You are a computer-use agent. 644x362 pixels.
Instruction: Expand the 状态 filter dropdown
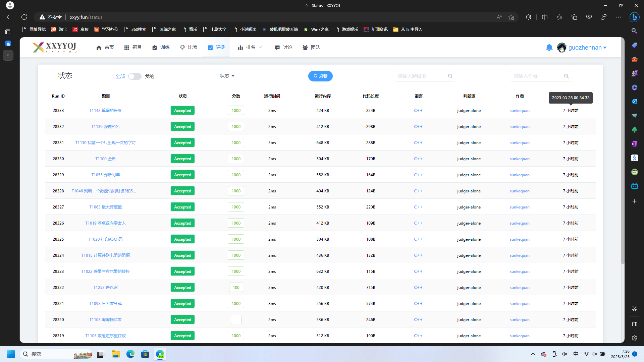[x=227, y=76]
